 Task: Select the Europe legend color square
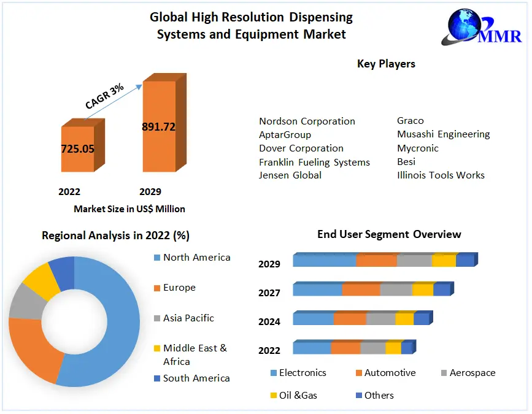pos(157,288)
